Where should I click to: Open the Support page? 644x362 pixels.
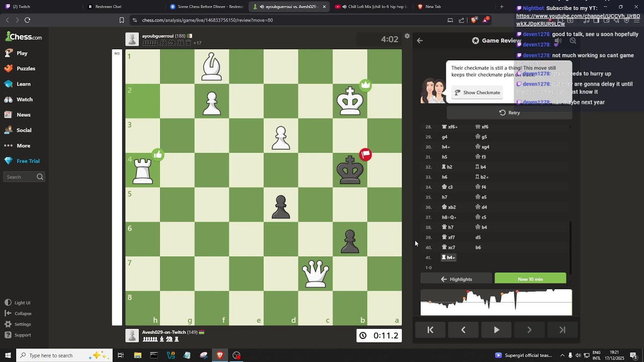[18, 335]
